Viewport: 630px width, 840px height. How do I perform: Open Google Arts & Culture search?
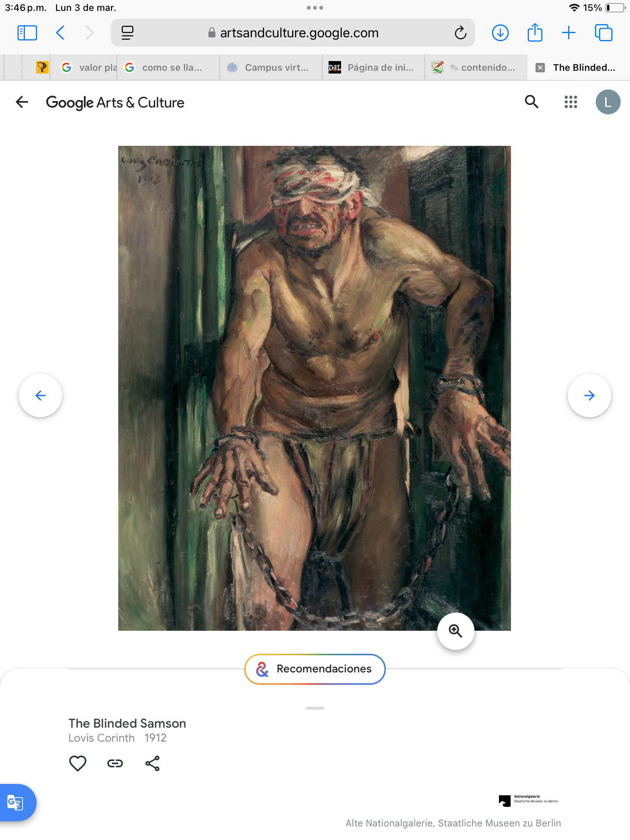point(532,102)
